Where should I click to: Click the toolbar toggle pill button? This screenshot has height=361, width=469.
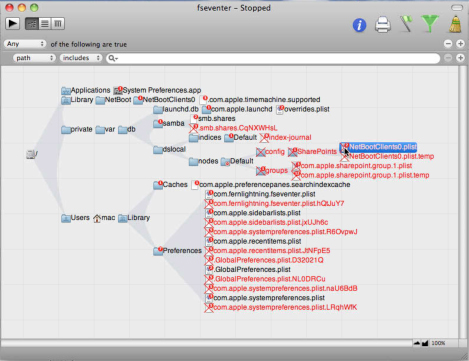click(x=457, y=7)
